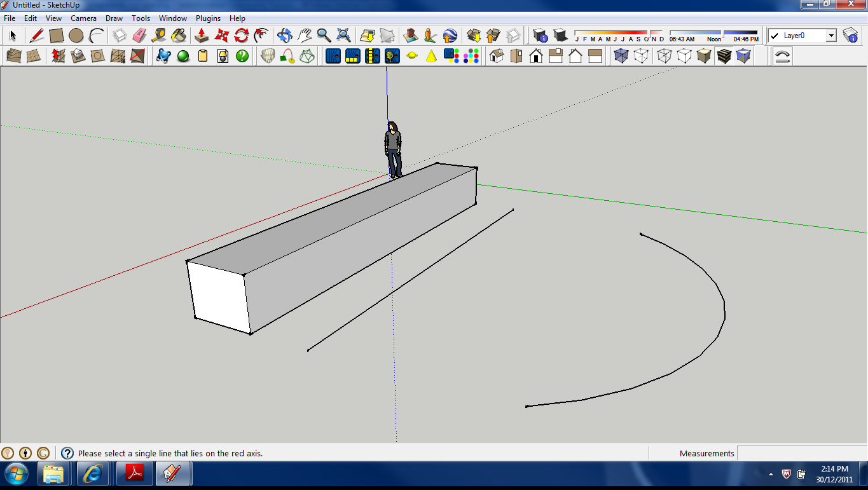The width and height of the screenshot is (868, 490).
Task: Select the Sandbox Stamp tool
Action: click(x=78, y=56)
